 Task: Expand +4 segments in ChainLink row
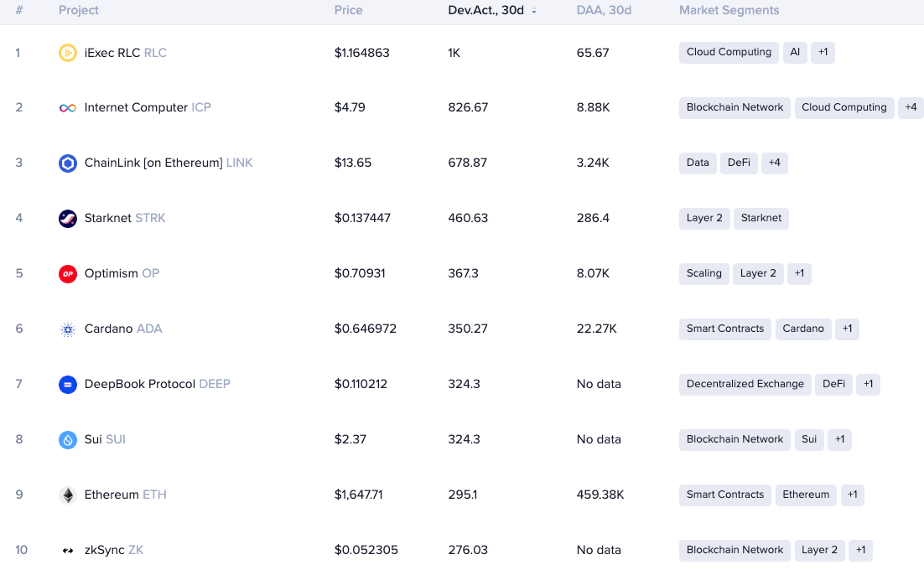tap(774, 163)
